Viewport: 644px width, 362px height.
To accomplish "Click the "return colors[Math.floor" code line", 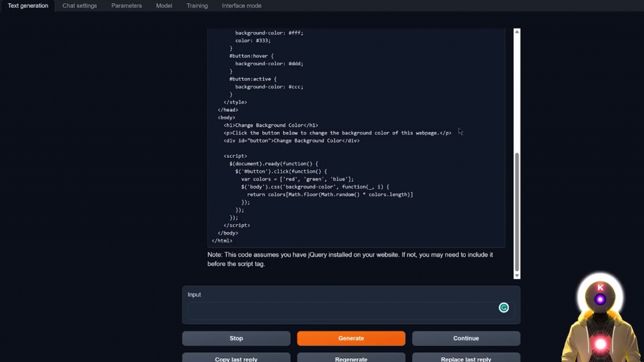I will pos(330,195).
